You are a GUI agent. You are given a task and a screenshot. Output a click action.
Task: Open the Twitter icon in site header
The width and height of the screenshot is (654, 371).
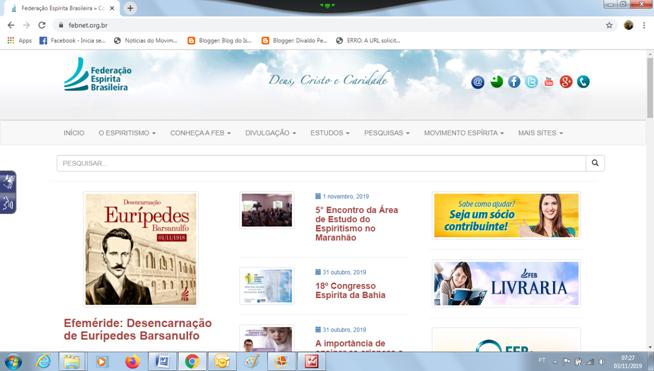point(531,82)
